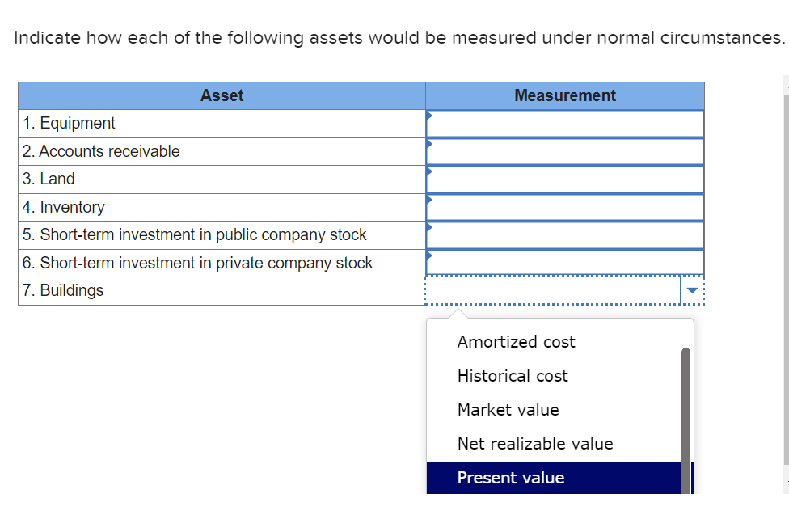Click the Measurement column header

564,95
